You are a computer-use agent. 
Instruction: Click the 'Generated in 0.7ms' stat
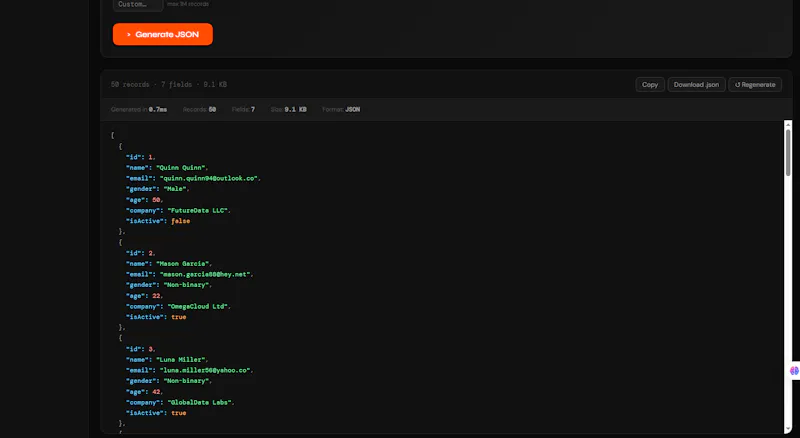[x=139, y=109]
